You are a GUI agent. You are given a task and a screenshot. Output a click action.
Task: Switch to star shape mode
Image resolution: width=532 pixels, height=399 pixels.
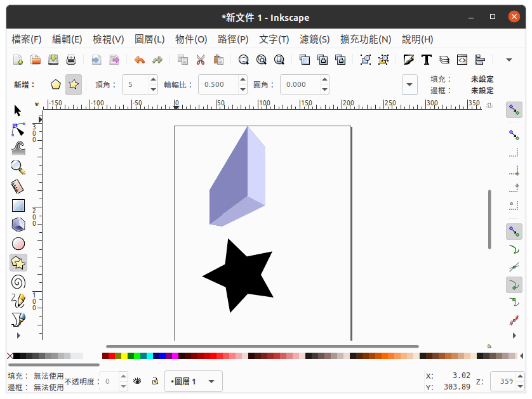click(74, 84)
